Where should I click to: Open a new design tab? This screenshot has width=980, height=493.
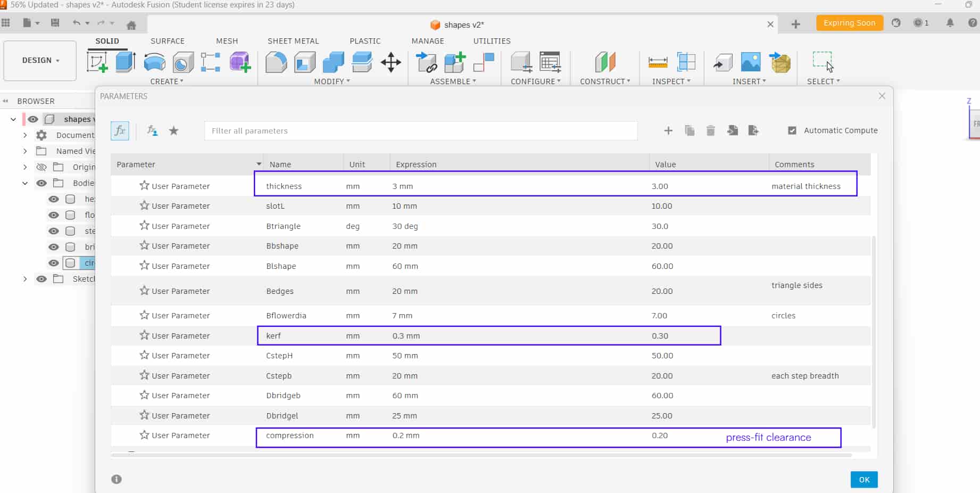click(x=795, y=24)
